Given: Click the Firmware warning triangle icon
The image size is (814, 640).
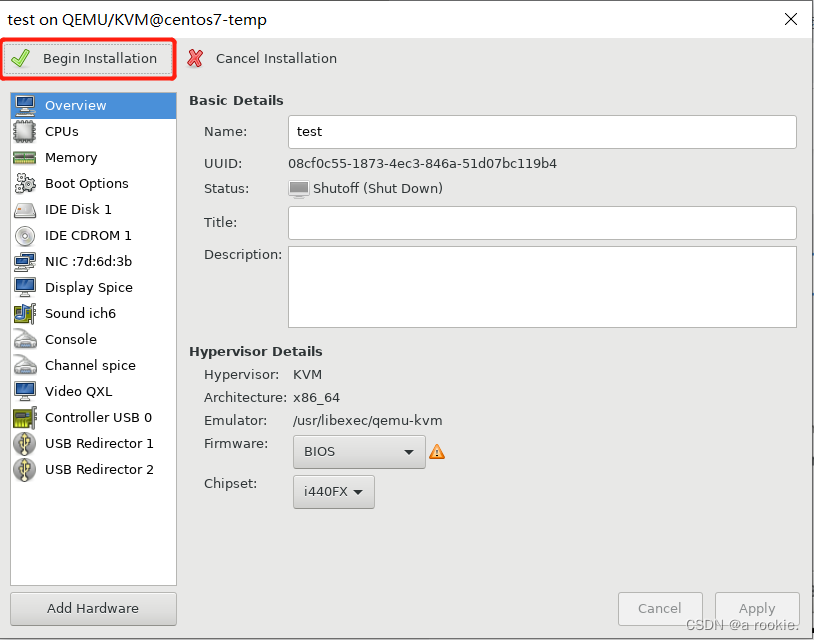Looking at the screenshot, I should [x=437, y=452].
